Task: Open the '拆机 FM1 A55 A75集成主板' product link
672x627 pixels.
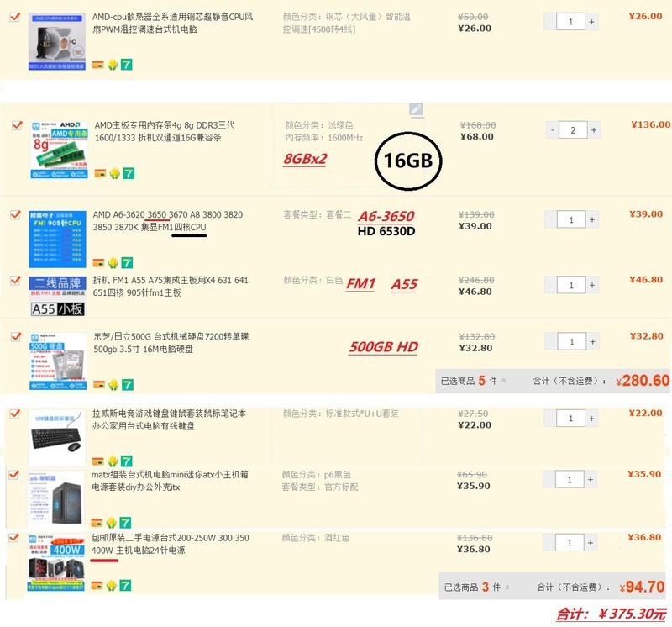Action: pos(171,286)
